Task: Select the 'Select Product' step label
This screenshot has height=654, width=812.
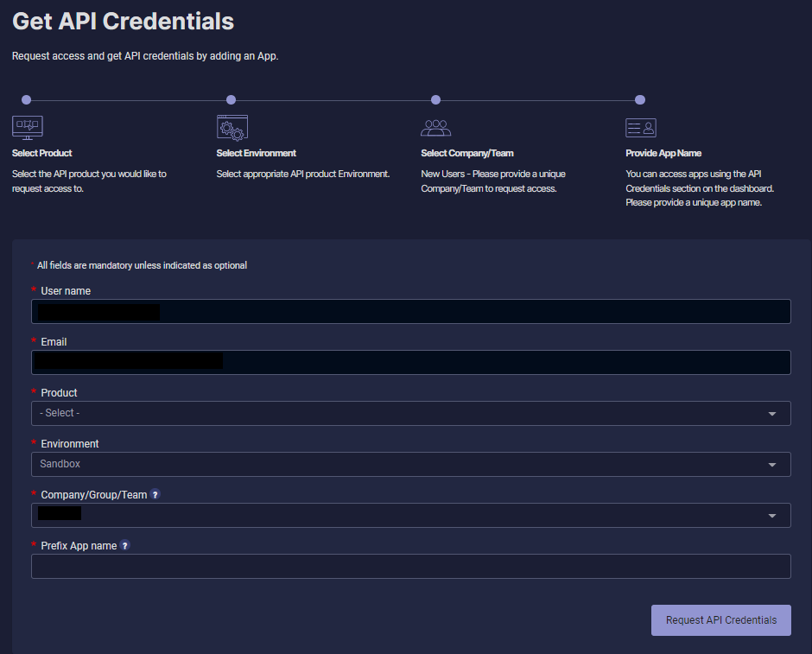Action: 41,152
